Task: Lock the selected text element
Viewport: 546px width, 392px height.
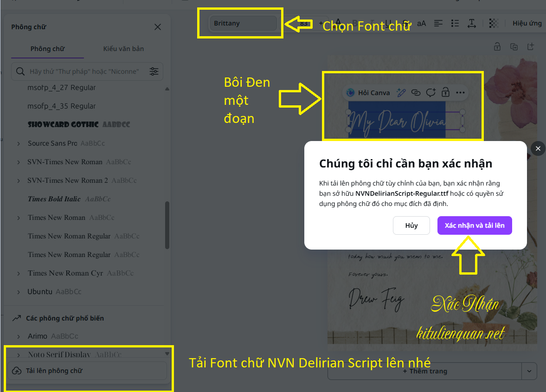Action: (x=445, y=93)
